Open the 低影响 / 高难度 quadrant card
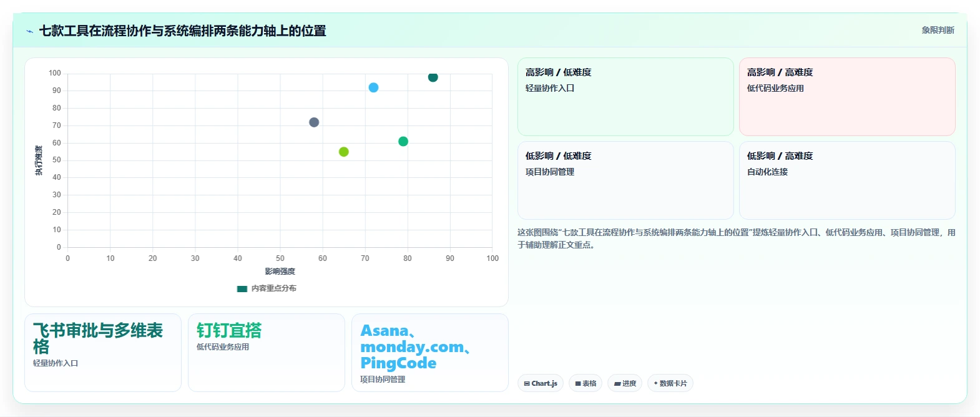The height and width of the screenshot is (417, 980). point(847,180)
